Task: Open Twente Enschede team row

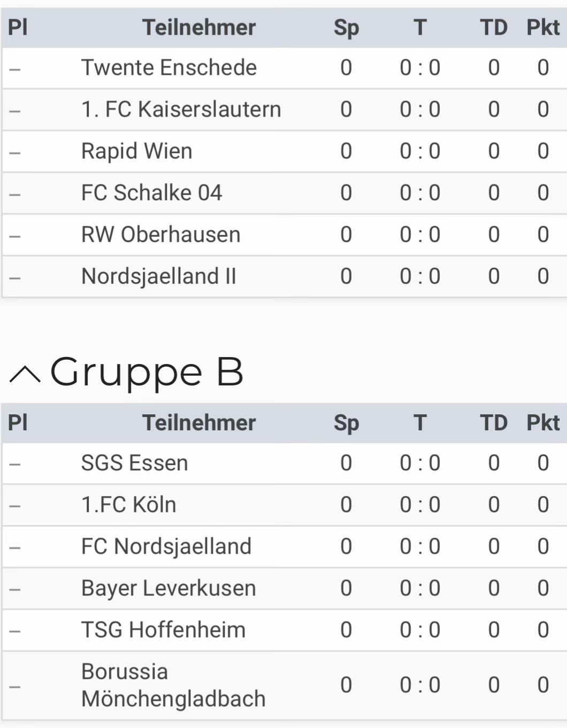Action: coord(285,68)
